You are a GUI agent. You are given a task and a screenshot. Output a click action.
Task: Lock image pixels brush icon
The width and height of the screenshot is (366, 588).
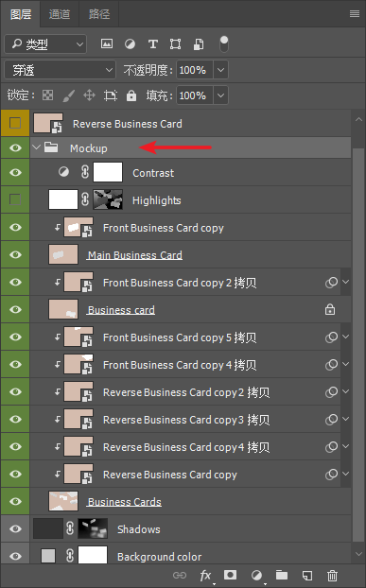pos(69,95)
